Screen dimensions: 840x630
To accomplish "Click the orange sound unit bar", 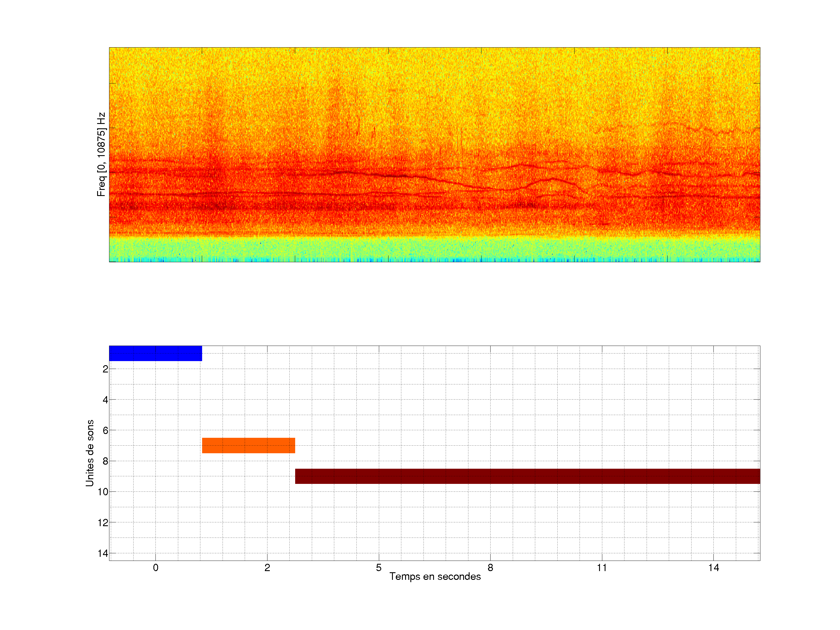I will tap(249, 445).
